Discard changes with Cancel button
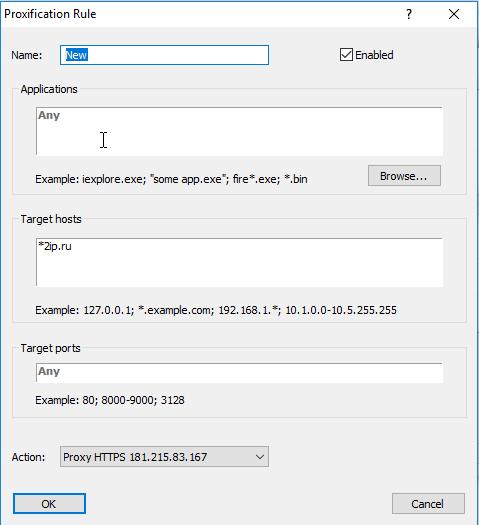The width and height of the screenshot is (479, 525). pos(428,504)
